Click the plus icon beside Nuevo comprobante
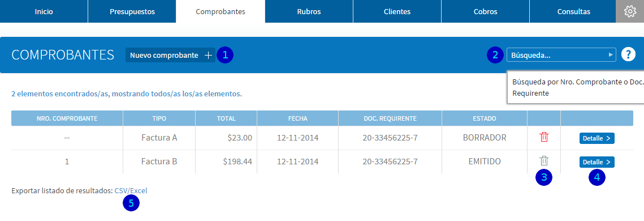The image size is (644, 221). pyautogui.click(x=209, y=55)
